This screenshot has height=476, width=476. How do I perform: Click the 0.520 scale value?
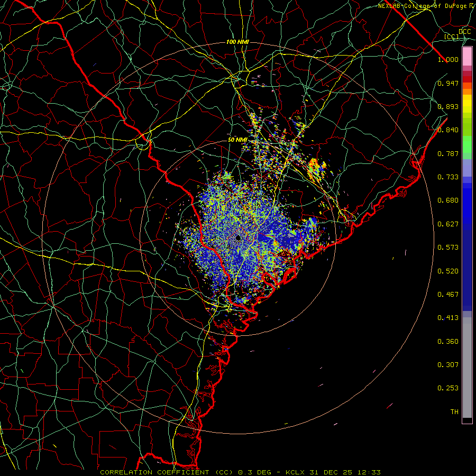tap(448, 271)
